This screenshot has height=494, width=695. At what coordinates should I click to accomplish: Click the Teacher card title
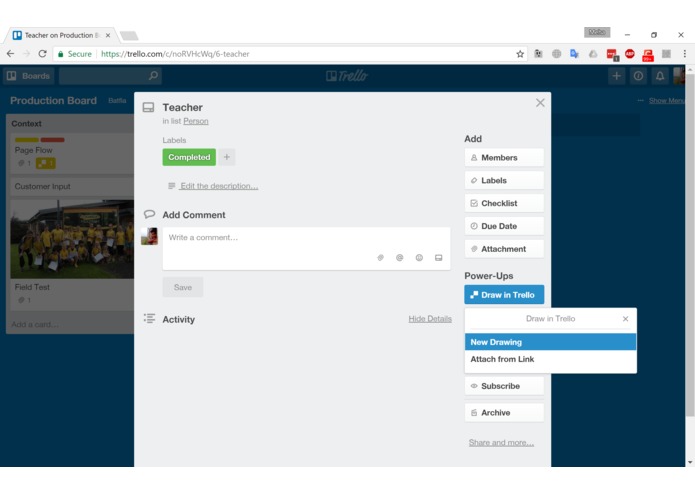click(x=183, y=108)
